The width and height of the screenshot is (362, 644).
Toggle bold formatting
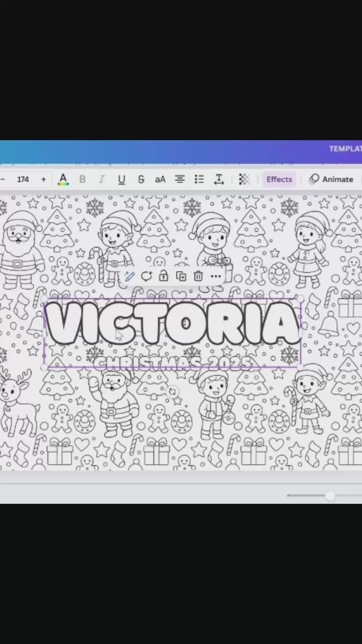click(x=82, y=179)
